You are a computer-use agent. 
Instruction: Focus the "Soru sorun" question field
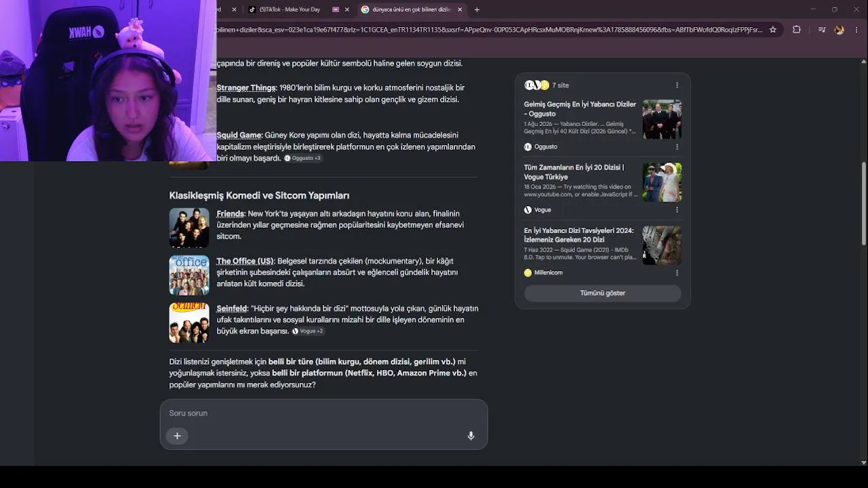click(x=323, y=413)
